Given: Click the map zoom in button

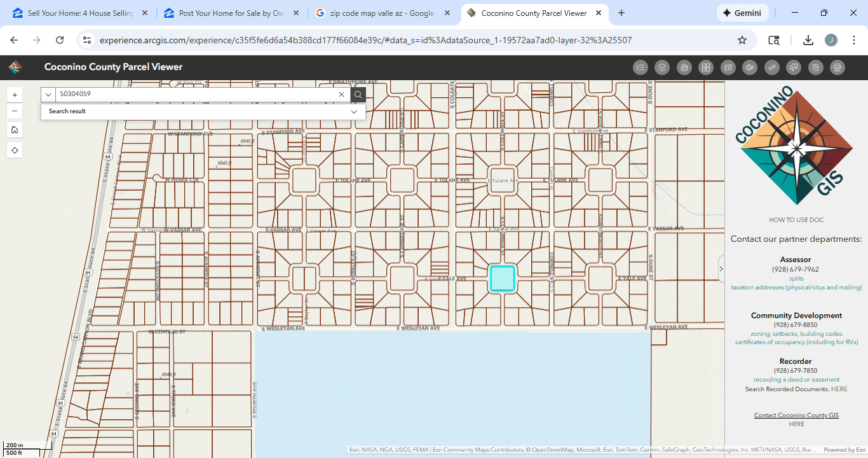Looking at the screenshot, I should [x=15, y=95].
